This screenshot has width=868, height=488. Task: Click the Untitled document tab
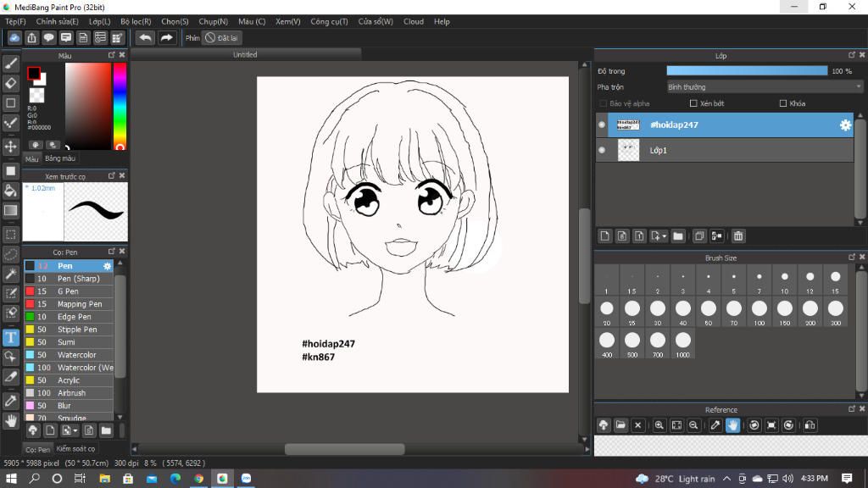[x=245, y=55]
